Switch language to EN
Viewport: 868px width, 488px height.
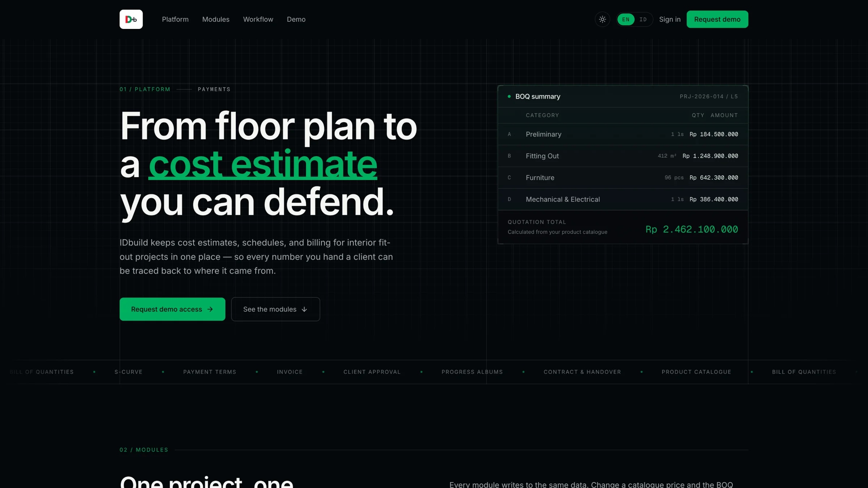tap(626, 20)
